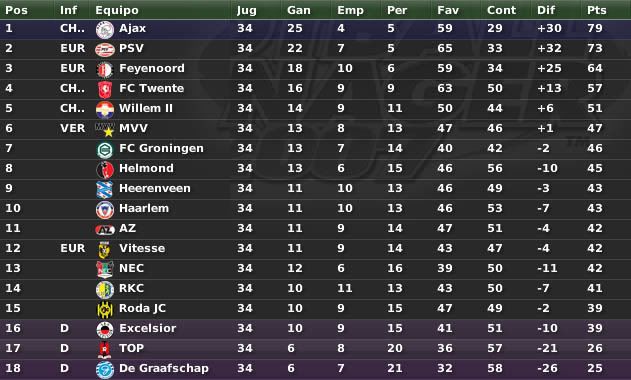This screenshot has height=380, width=631.
Task: Click the PSV club badge
Action: pyautogui.click(x=105, y=50)
